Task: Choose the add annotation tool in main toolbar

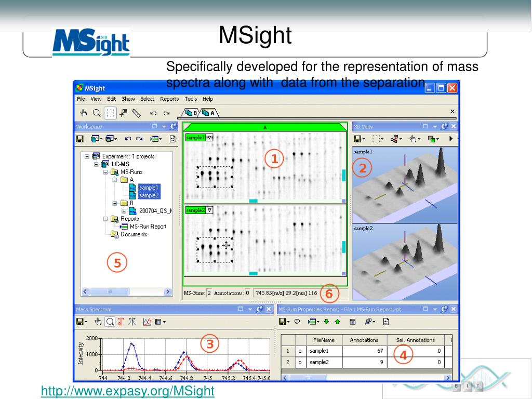Action: point(123,113)
